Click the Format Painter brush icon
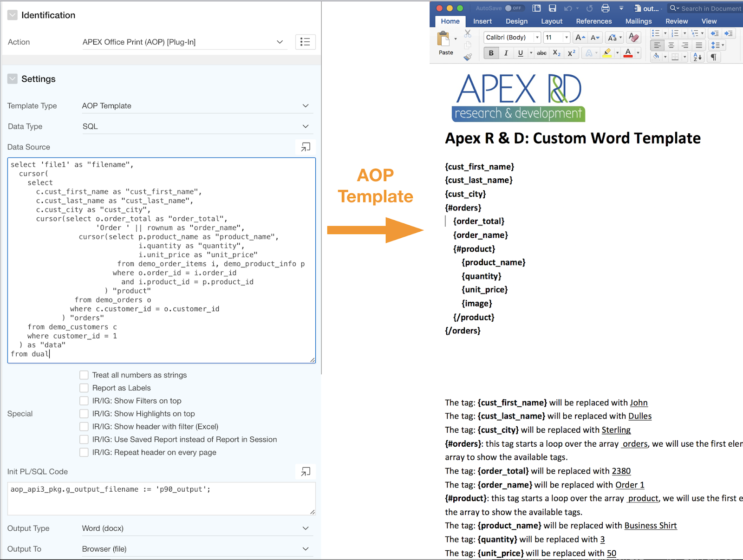 point(468,57)
